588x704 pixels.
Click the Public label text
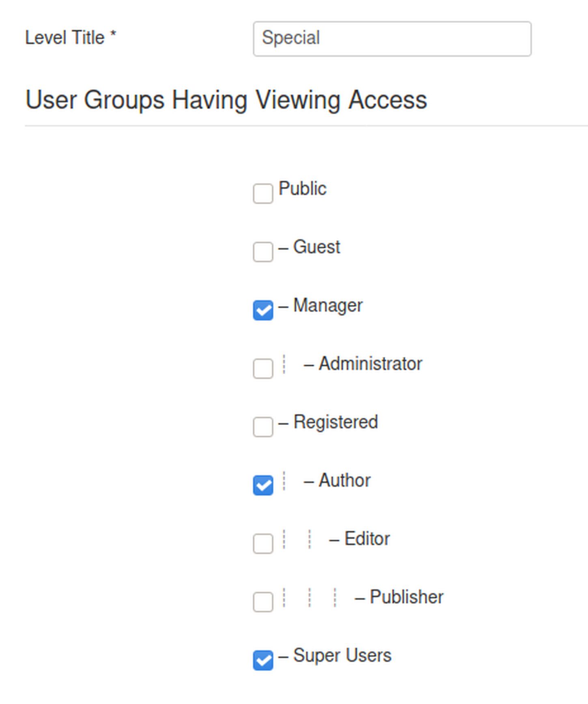pos(302,189)
